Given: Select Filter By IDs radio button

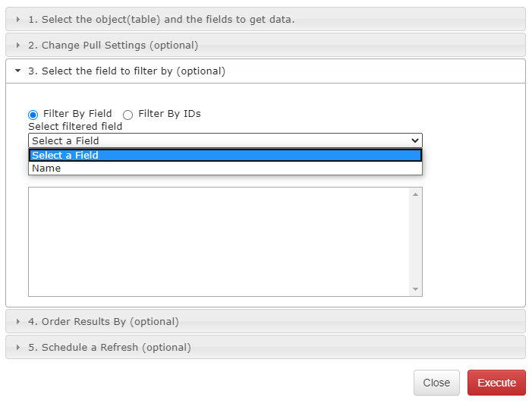Looking at the screenshot, I should [128, 115].
